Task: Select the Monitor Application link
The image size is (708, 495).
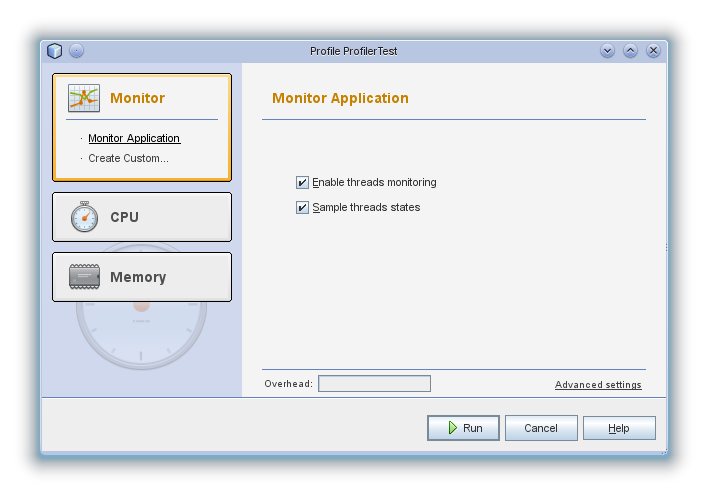Action: tap(134, 138)
